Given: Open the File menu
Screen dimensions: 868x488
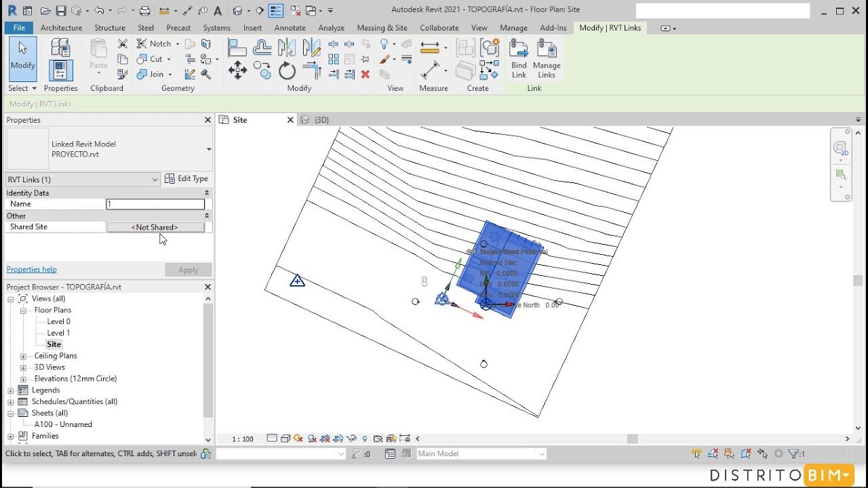Looking at the screenshot, I should [x=19, y=28].
